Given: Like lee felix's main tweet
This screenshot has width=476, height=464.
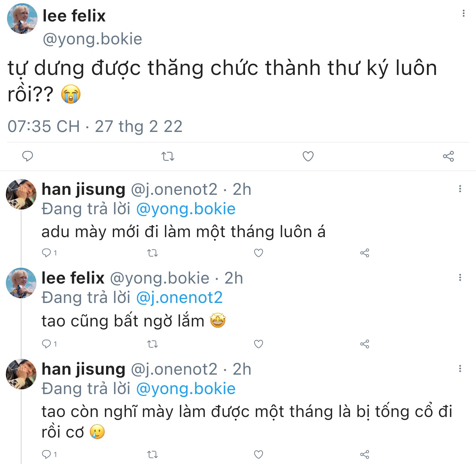Looking at the screenshot, I should pos(308,156).
